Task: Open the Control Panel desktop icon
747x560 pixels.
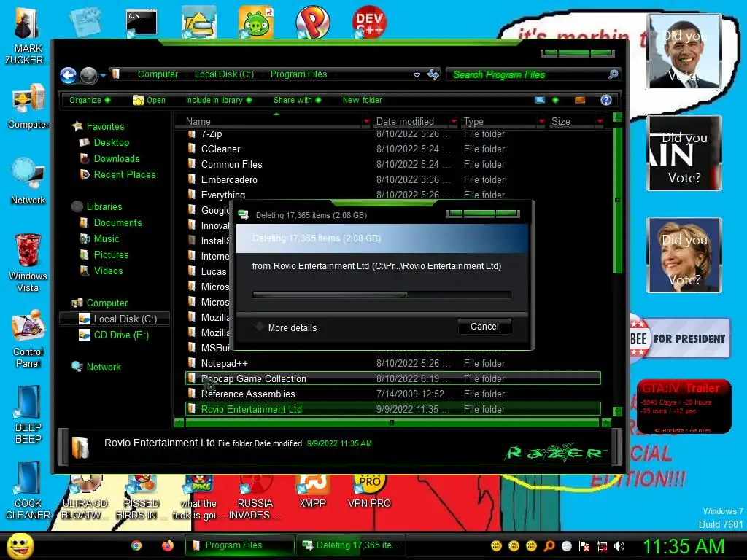Action: point(28,338)
